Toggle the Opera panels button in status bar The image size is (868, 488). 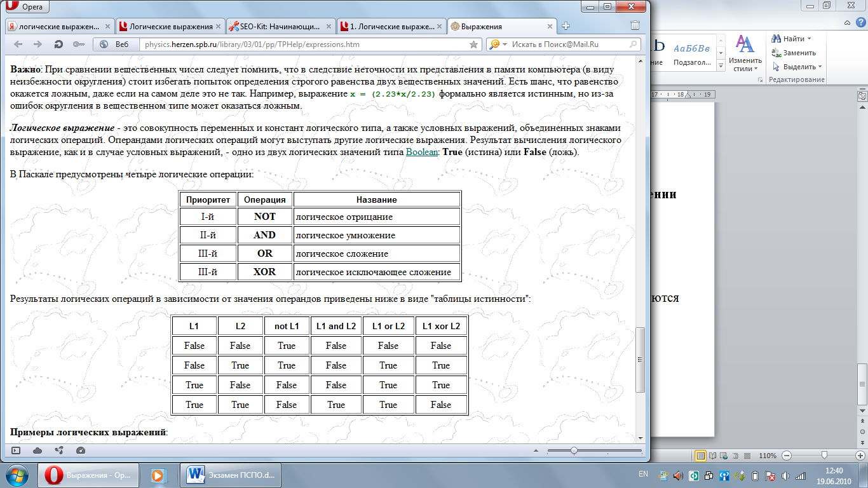16,451
